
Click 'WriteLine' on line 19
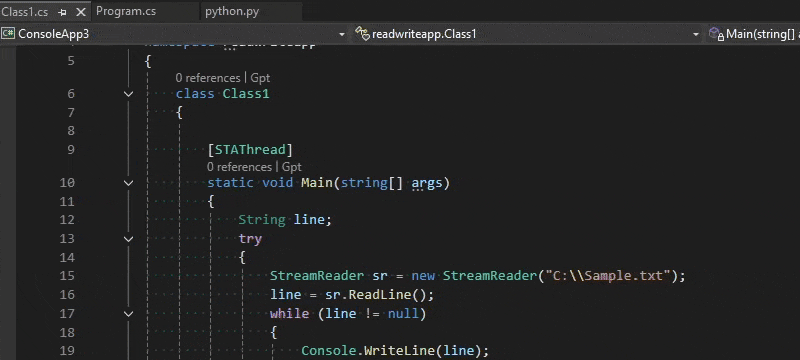pos(399,351)
